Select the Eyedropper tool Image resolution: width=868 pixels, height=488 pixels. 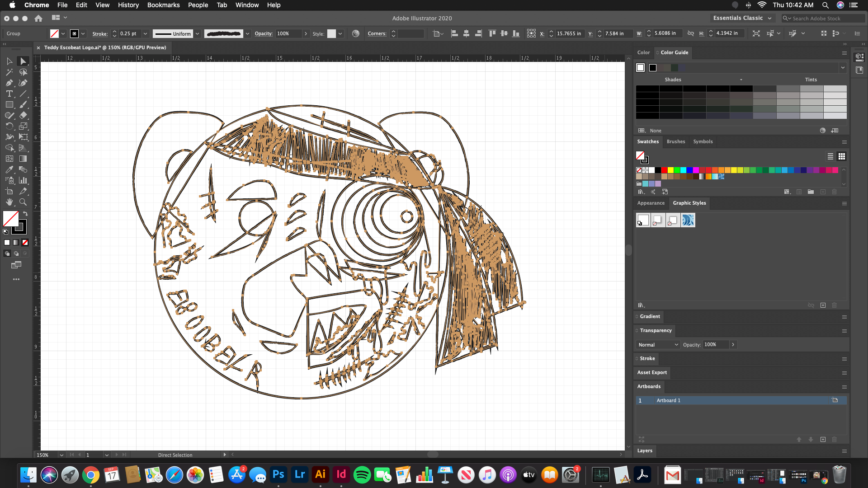9,169
